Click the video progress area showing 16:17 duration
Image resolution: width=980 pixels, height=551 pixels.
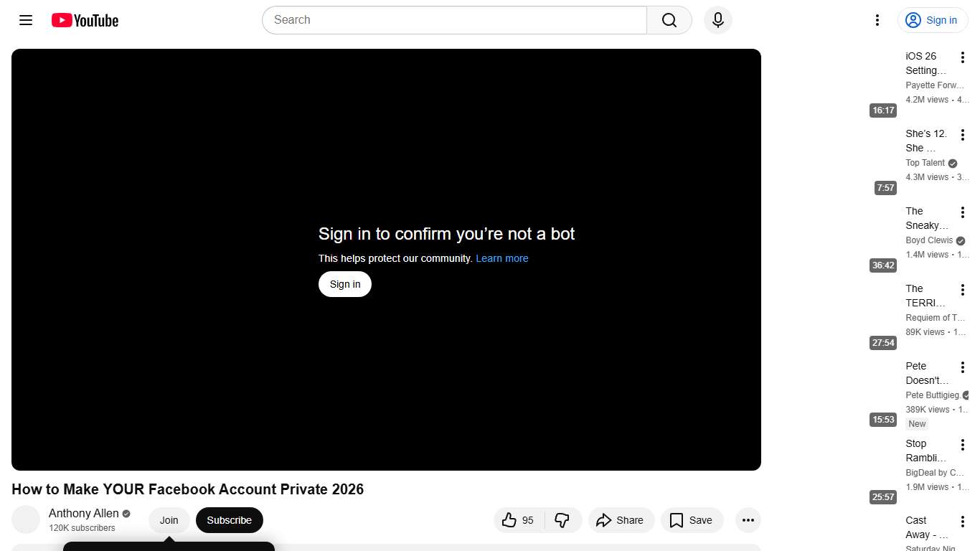(x=882, y=110)
